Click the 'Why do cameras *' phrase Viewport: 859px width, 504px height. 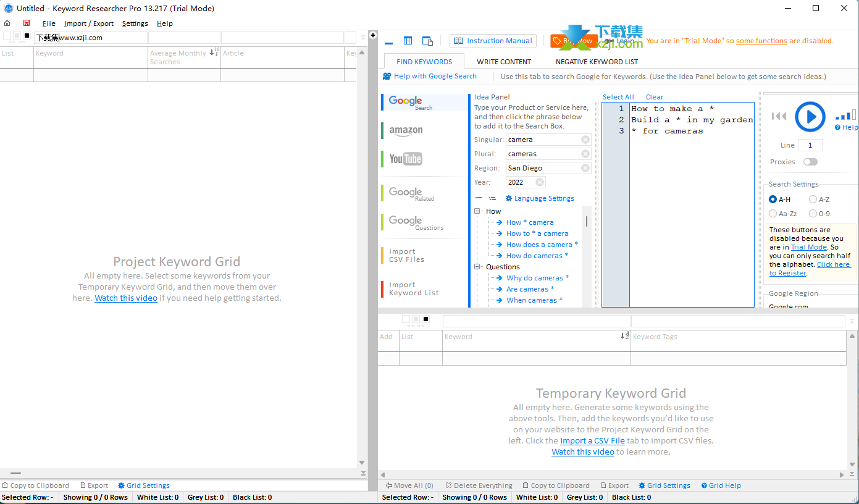[x=537, y=278]
